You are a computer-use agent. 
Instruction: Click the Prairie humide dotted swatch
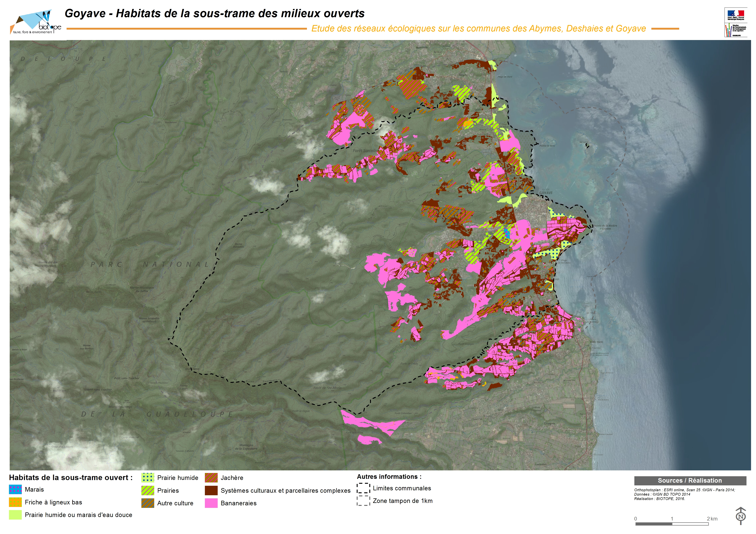147,478
